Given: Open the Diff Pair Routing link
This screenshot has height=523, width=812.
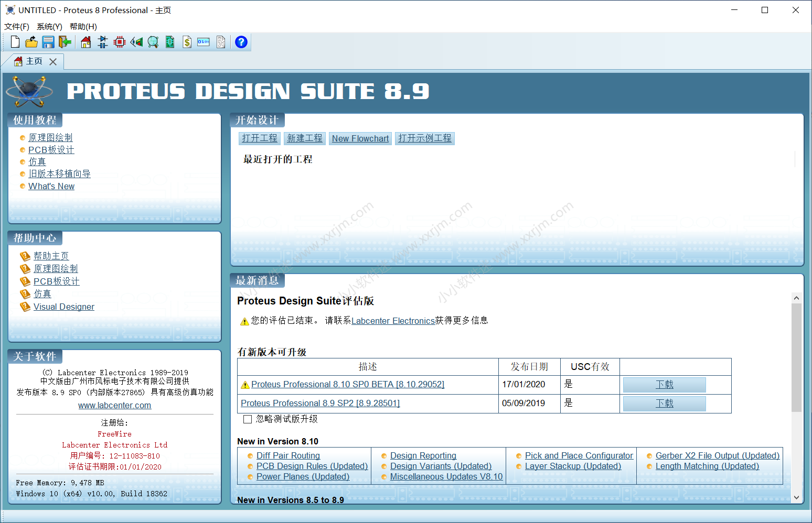Looking at the screenshot, I should coord(288,456).
